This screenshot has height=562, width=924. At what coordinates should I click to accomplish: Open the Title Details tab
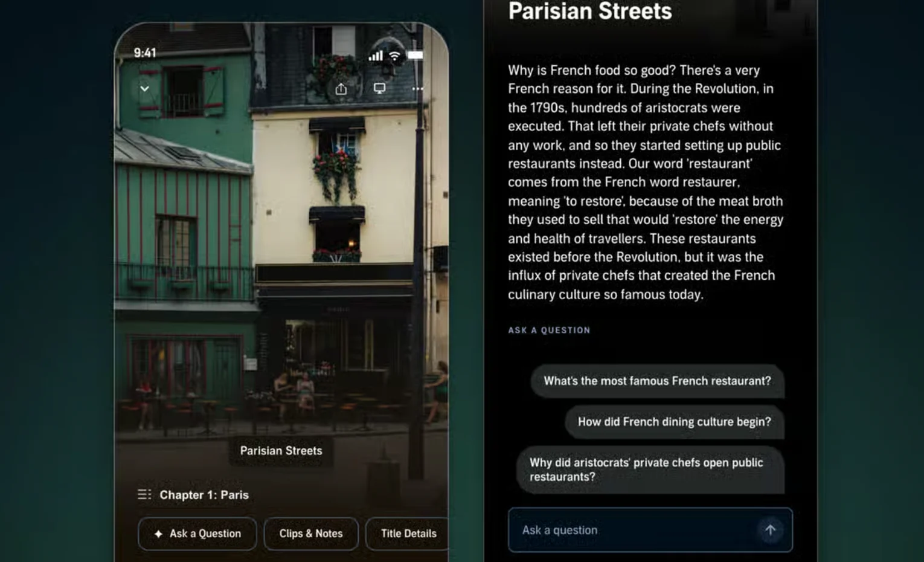click(x=408, y=534)
